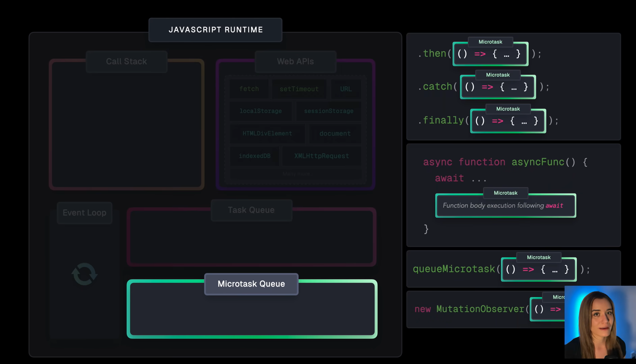The height and width of the screenshot is (364, 636).
Task: Click the .catch callback microtask box
Action: point(498,87)
